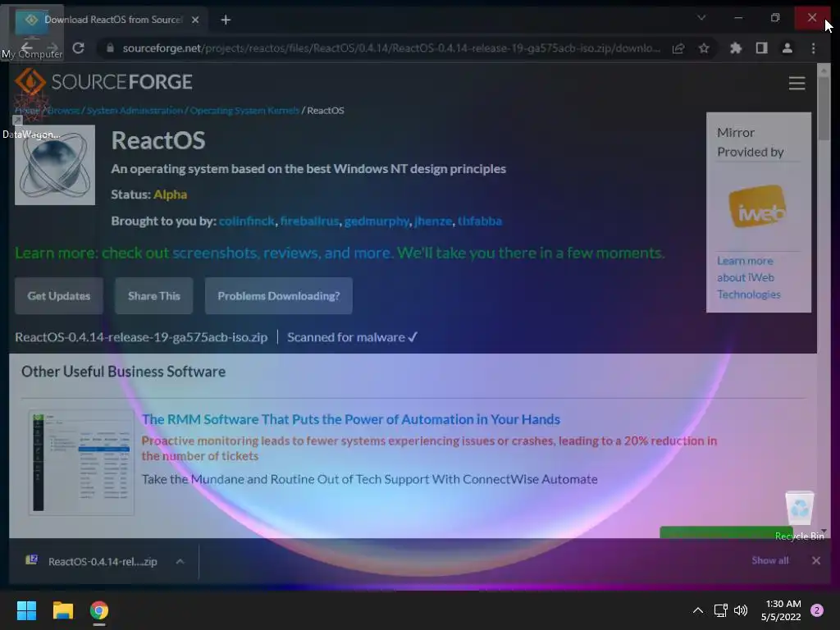Restore down the Chrome window

coord(775,18)
